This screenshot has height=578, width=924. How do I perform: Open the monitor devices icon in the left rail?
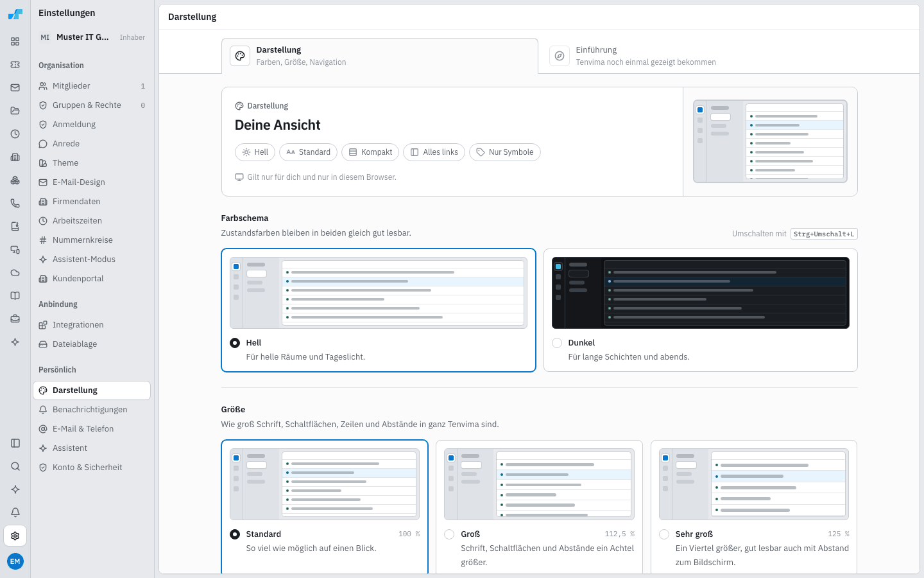(15, 250)
